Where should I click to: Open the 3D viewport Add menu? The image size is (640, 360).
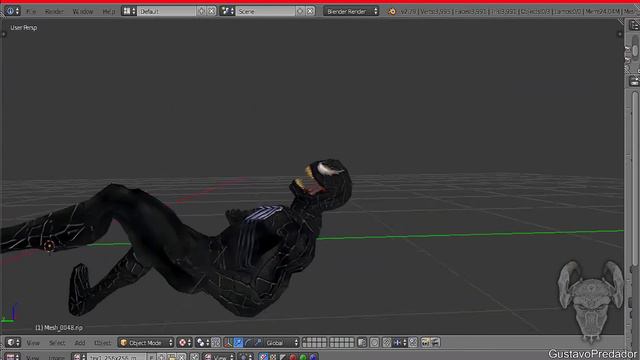tap(80, 343)
